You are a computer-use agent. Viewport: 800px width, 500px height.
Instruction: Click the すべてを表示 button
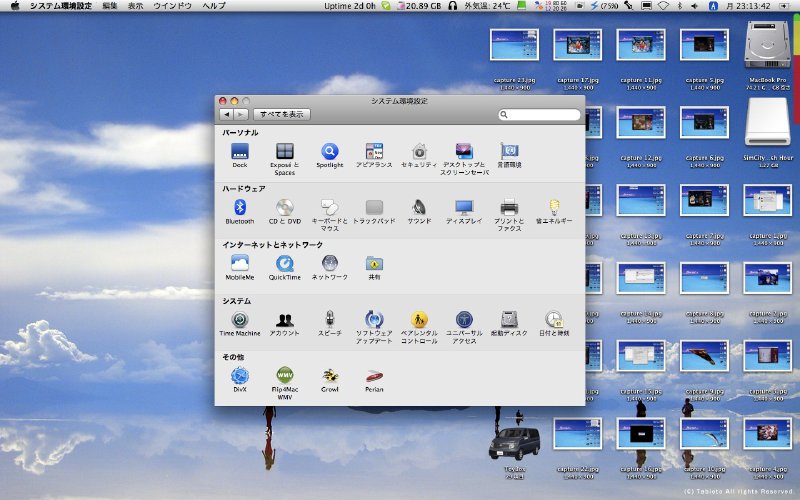[282, 114]
